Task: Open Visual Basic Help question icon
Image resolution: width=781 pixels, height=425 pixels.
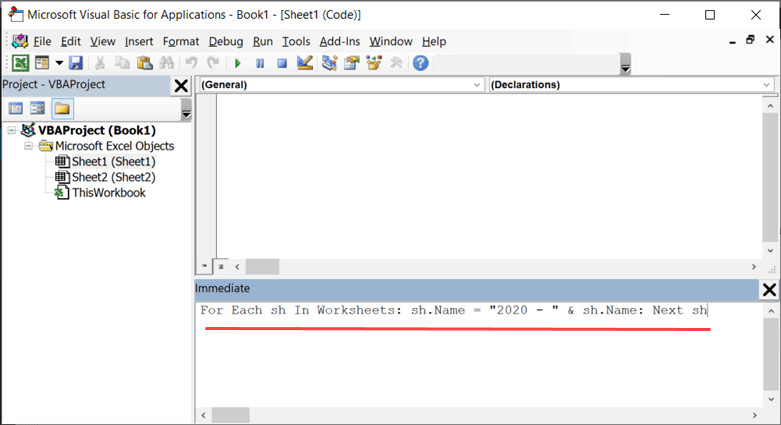Action: point(421,63)
